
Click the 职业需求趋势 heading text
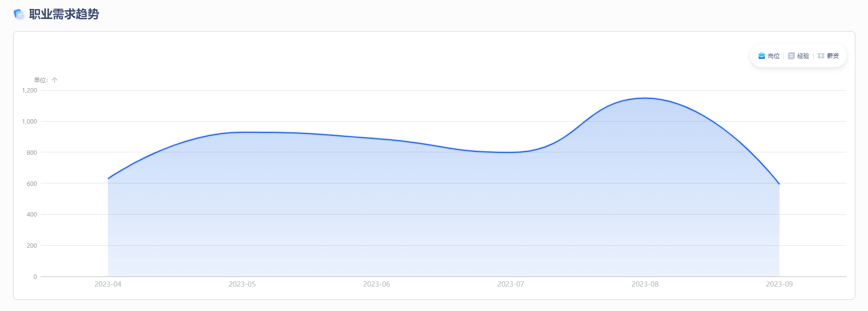[64, 14]
